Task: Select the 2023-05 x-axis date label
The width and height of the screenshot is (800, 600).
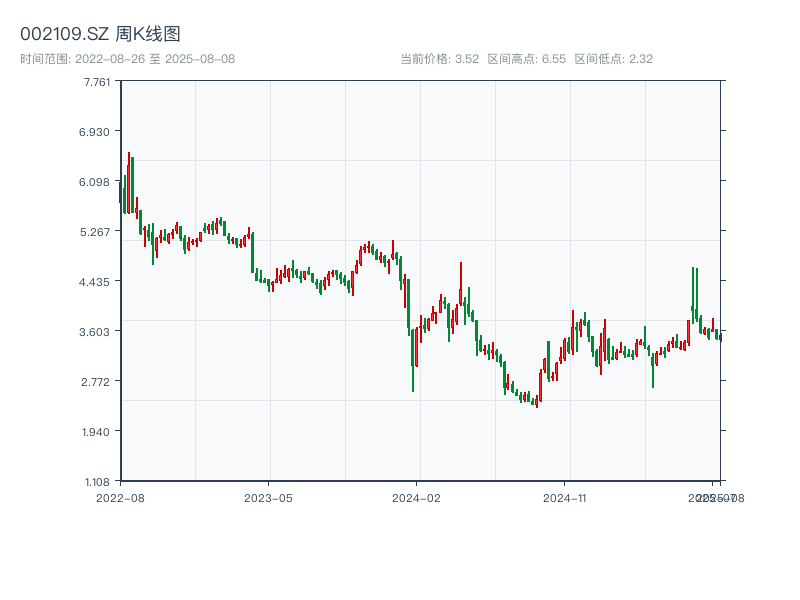Action: pos(268,497)
